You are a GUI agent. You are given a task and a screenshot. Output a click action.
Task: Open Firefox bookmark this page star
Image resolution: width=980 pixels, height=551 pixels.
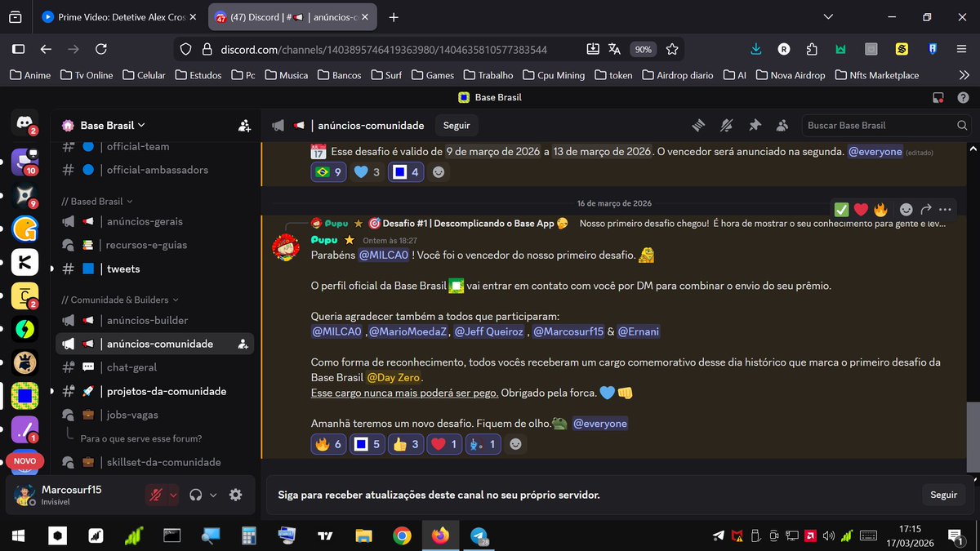[672, 49]
